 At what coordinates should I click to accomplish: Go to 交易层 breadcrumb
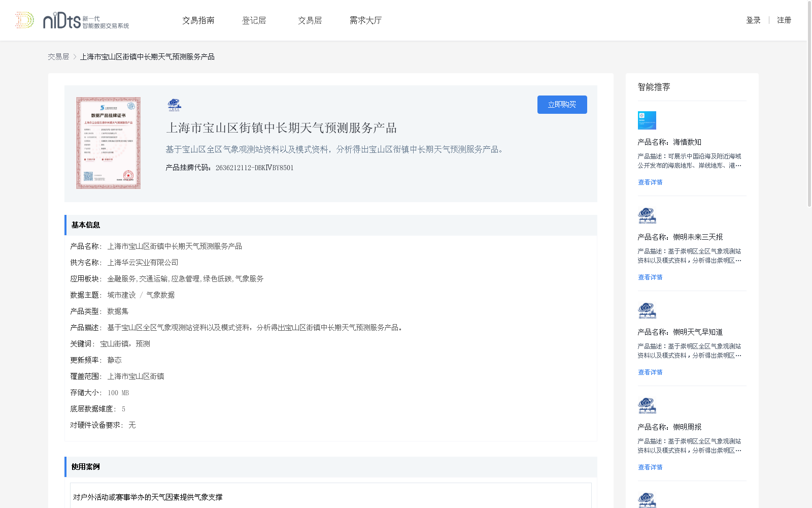pyautogui.click(x=58, y=57)
